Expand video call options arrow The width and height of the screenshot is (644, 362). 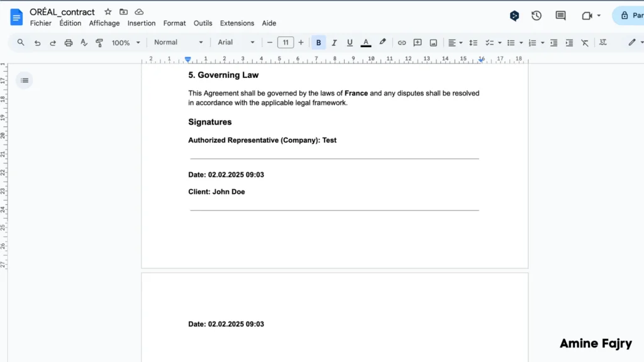(x=599, y=16)
